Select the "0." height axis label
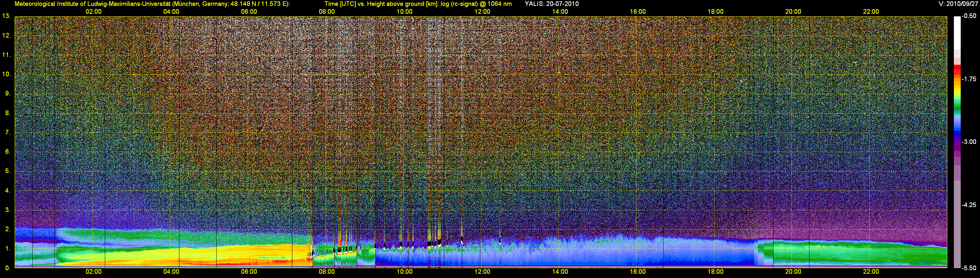This screenshot has height=278, width=980. pyautogui.click(x=8, y=268)
